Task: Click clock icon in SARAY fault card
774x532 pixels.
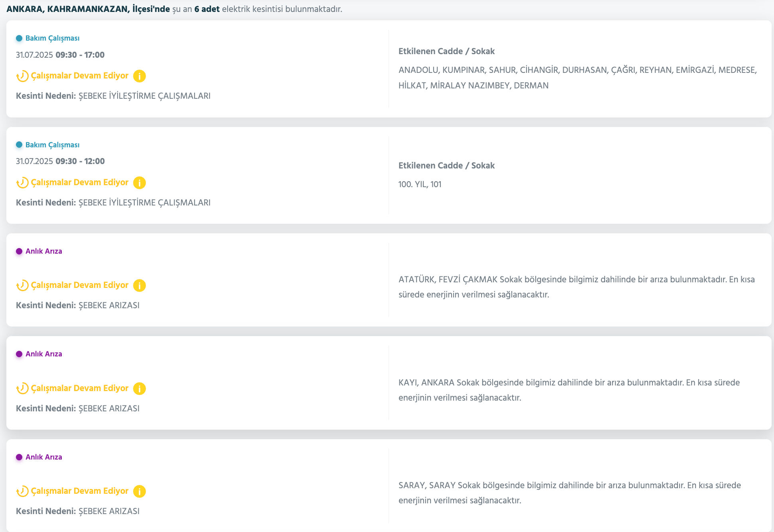Action: coord(22,491)
